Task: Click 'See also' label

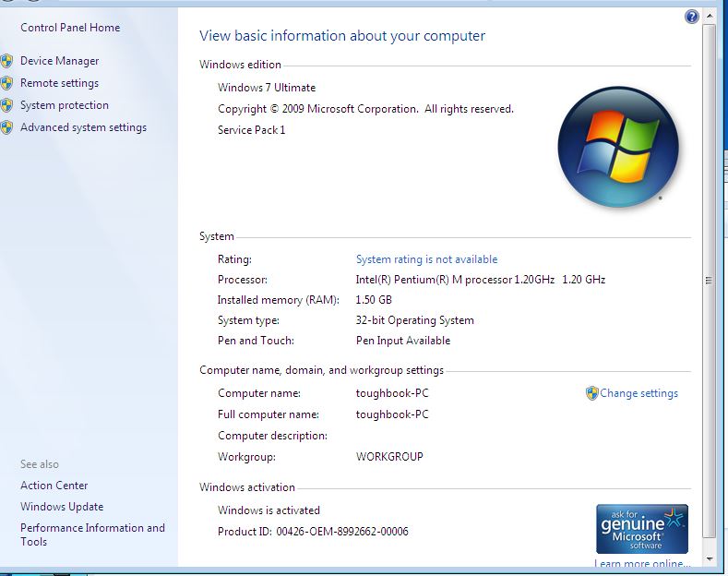Action: (x=40, y=464)
